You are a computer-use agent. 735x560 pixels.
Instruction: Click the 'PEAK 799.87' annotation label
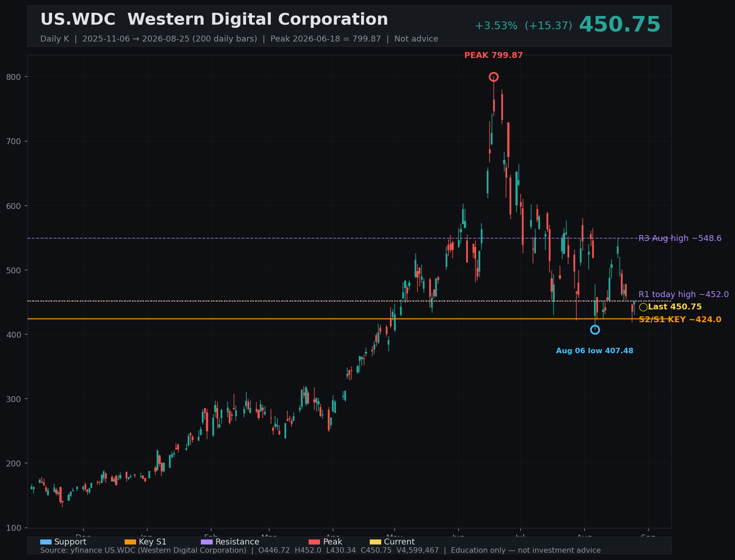pyautogui.click(x=493, y=56)
